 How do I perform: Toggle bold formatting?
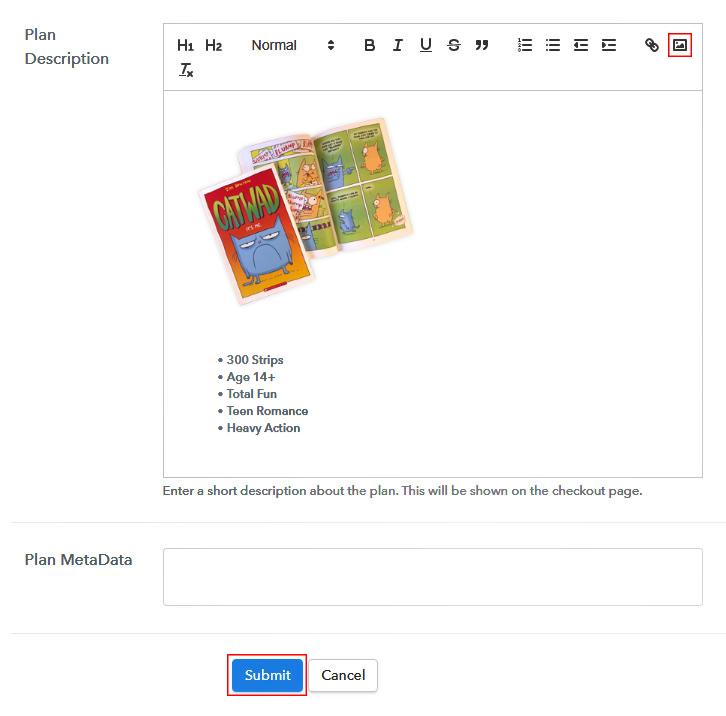(x=369, y=45)
